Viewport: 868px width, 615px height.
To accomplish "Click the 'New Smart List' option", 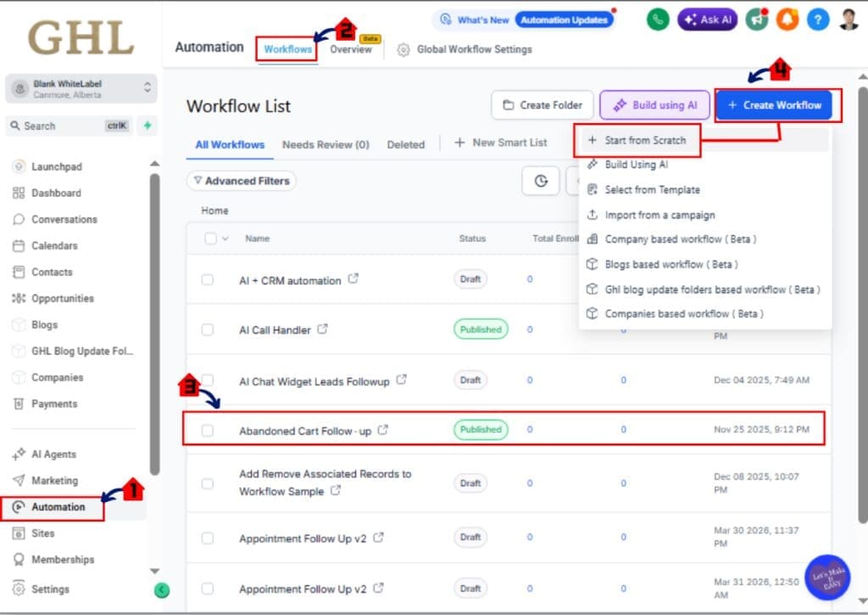I will [501, 143].
